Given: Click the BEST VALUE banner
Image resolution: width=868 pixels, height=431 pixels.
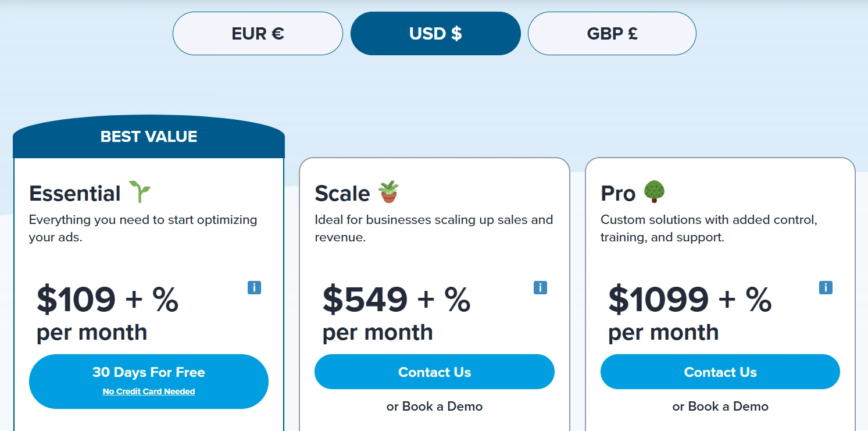Looking at the screenshot, I should [148, 136].
